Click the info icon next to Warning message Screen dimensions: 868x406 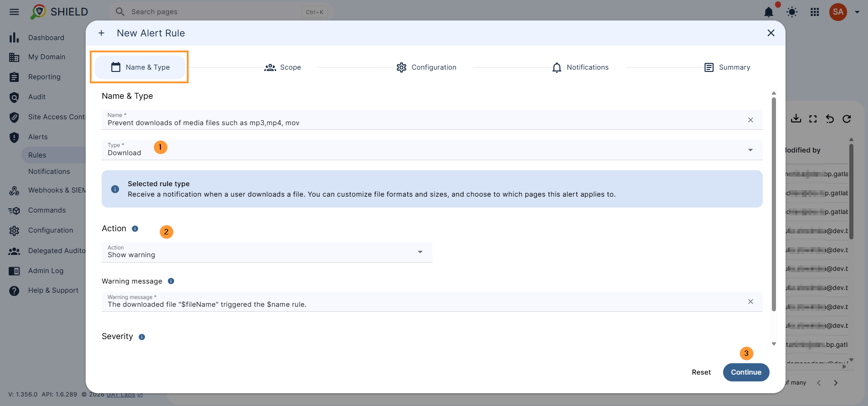pyautogui.click(x=171, y=281)
